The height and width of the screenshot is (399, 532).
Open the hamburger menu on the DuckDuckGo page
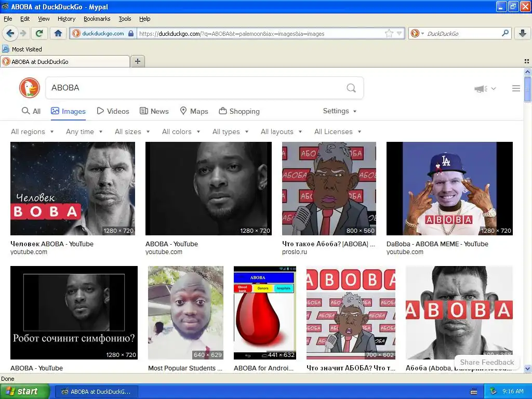(516, 88)
